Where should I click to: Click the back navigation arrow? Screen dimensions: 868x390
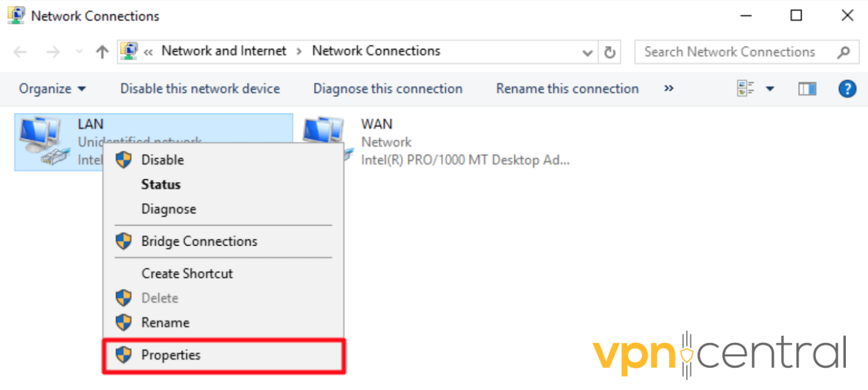20,51
